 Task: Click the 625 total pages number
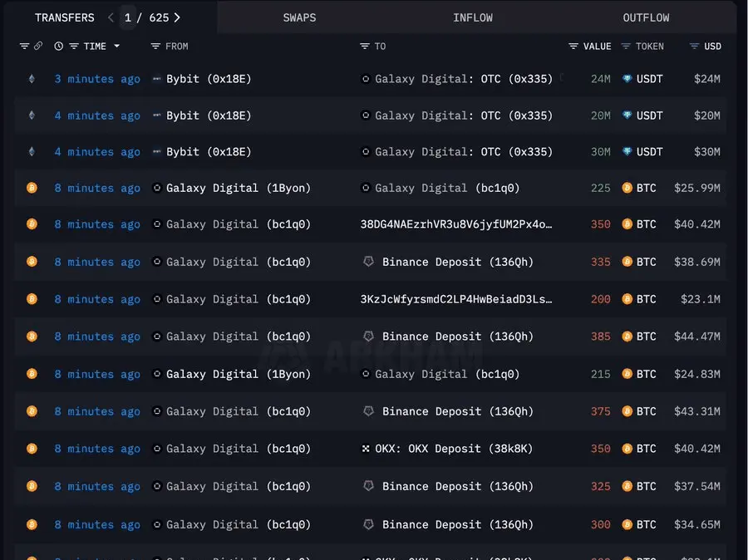(x=159, y=17)
